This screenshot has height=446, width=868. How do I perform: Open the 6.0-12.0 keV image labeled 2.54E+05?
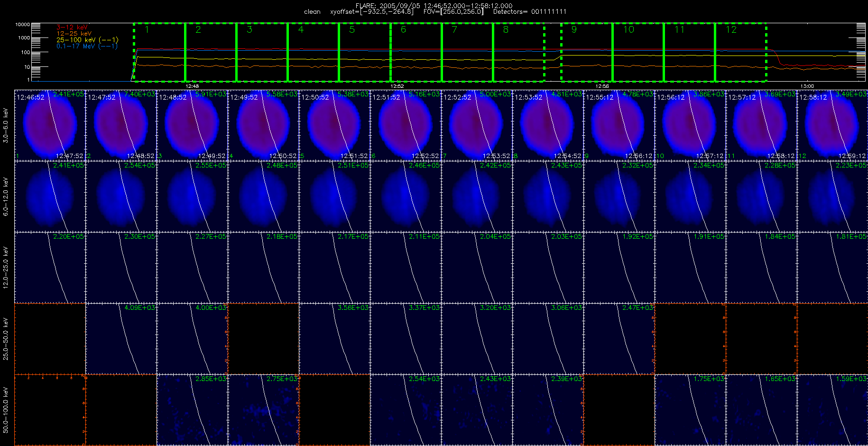coord(121,196)
